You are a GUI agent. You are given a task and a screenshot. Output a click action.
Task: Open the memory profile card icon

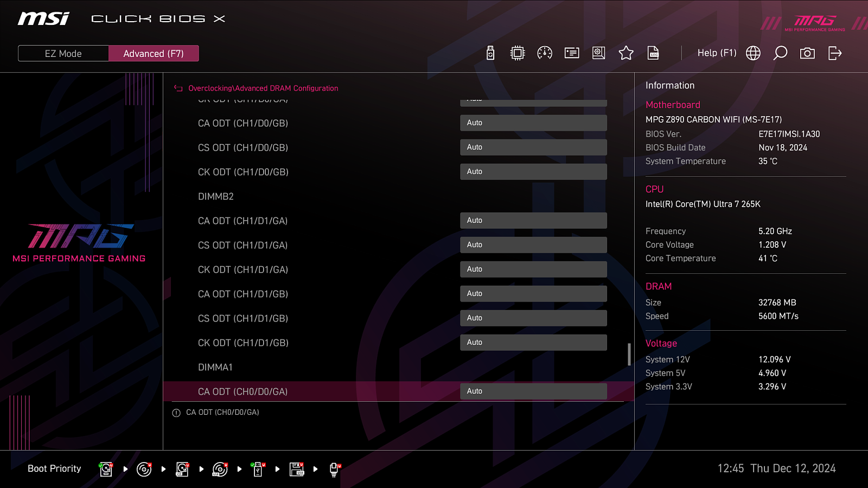tap(572, 53)
